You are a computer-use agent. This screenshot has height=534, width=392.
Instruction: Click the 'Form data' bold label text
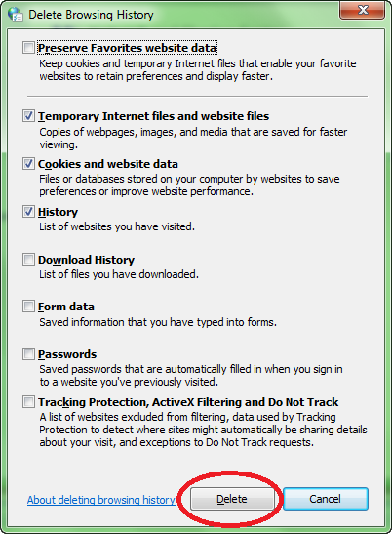[x=66, y=307]
